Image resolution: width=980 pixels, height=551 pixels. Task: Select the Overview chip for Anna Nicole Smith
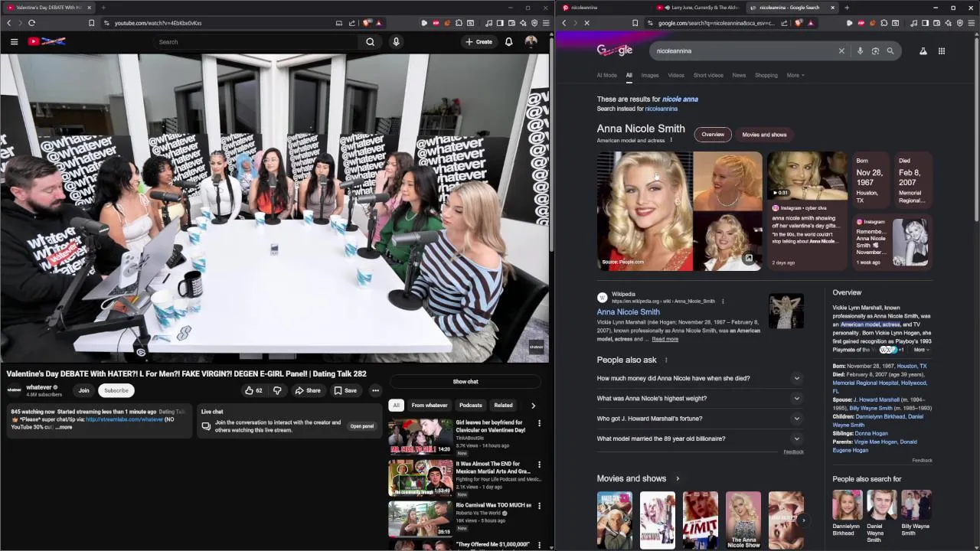tap(713, 135)
